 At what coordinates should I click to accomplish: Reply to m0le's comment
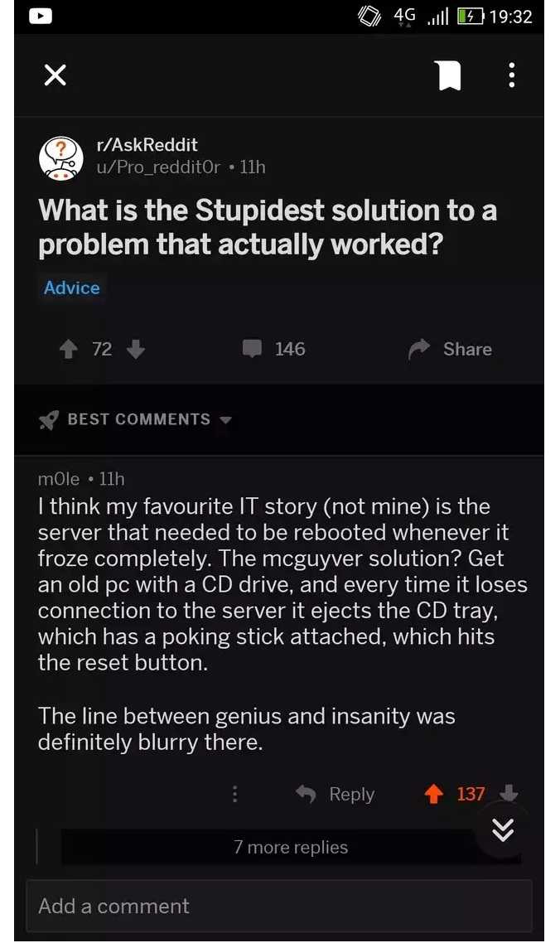tap(336, 795)
